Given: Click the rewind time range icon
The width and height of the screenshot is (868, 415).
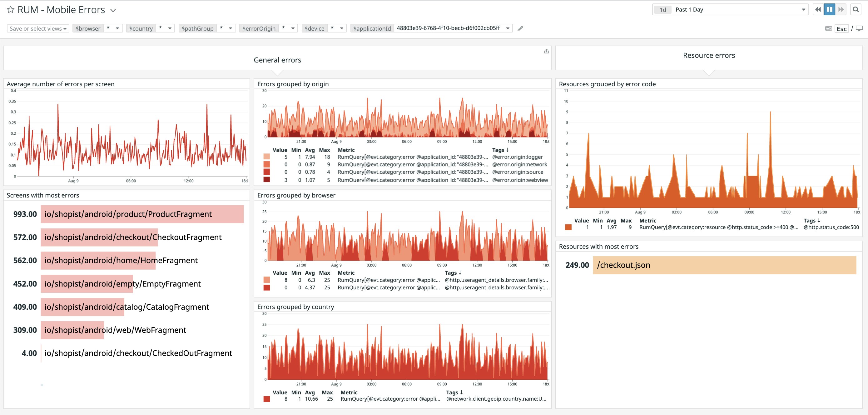Looking at the screenshot, I should click(818, 9).
